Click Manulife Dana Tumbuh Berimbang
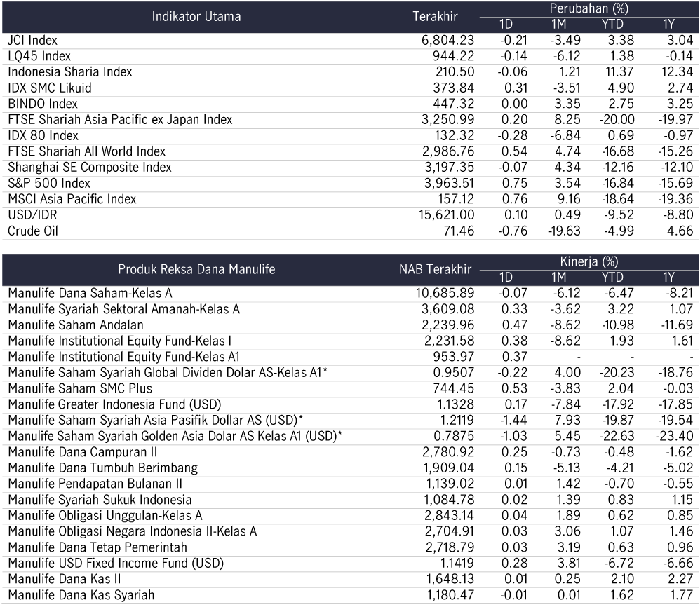The height and width of the screenshot is (607, 700). [x=102, y=468]
